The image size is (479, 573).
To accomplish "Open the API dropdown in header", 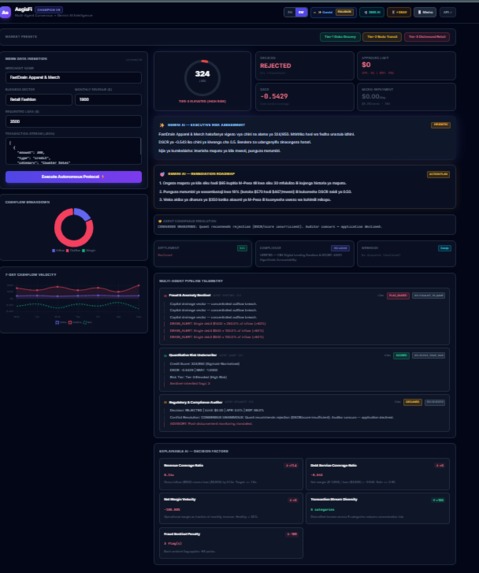I will (448, 12).
